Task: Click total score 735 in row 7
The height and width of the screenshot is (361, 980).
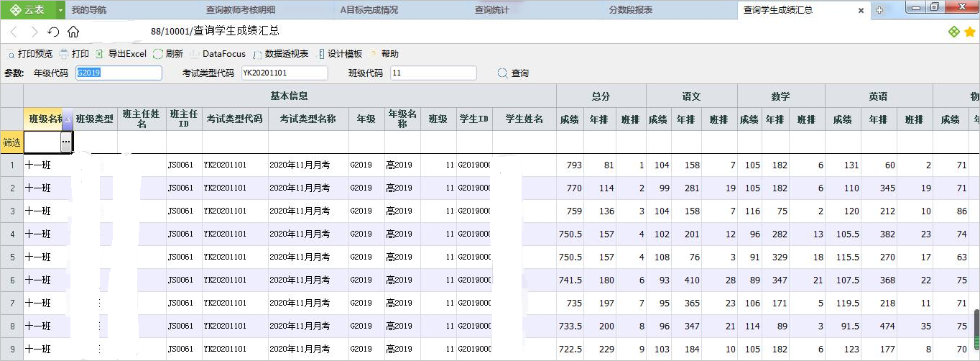Action: click(574, 303)
